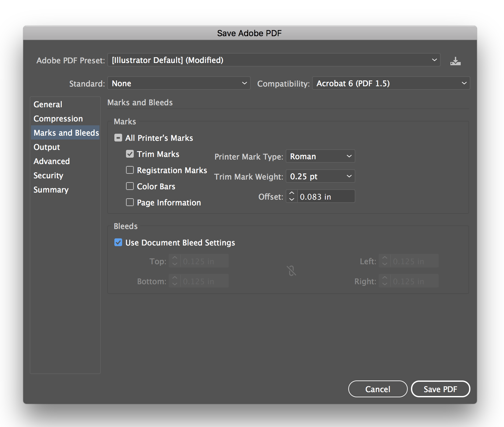Open the Standard dropdown
The height and width of the screenshot is (427, 504).
pyautogui.click(x=179, y=83)
